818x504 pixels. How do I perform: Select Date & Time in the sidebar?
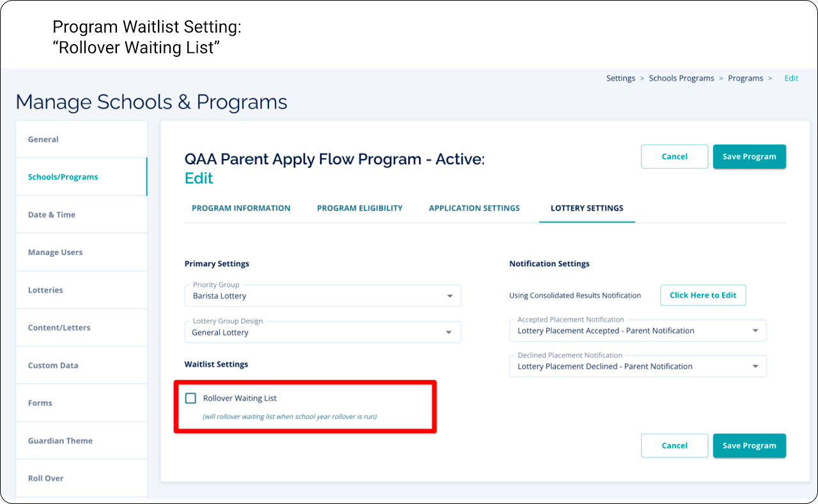tap(52, 215)
